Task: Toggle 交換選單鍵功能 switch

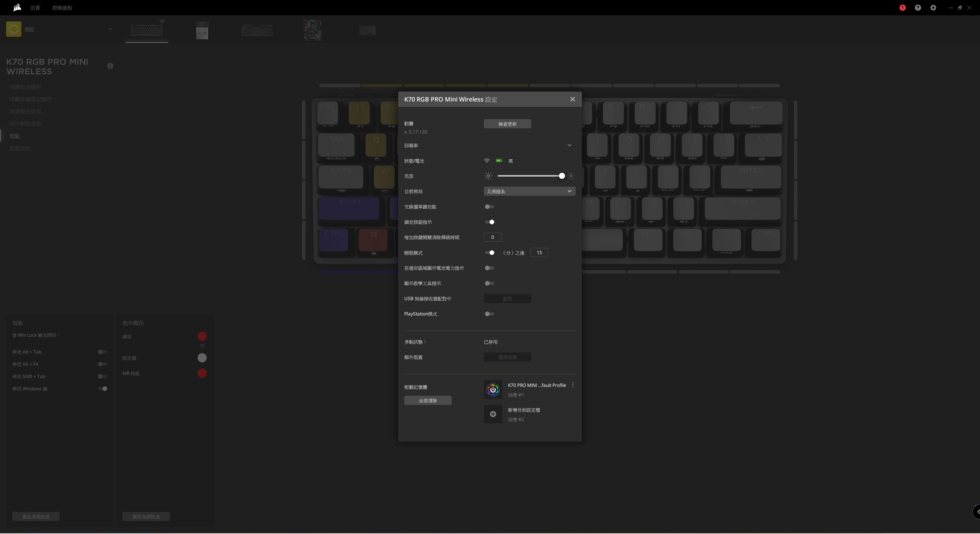Action: [489, 206]
